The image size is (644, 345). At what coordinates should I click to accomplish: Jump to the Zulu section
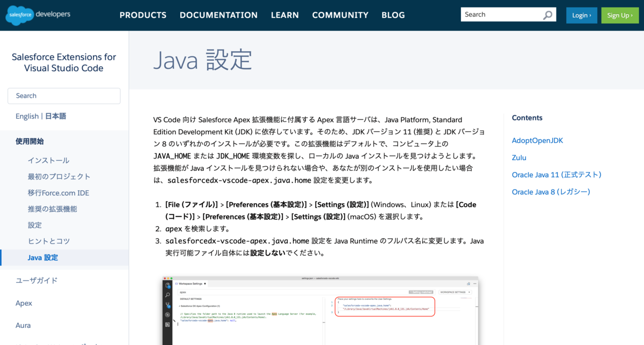(x=519, y=157)
